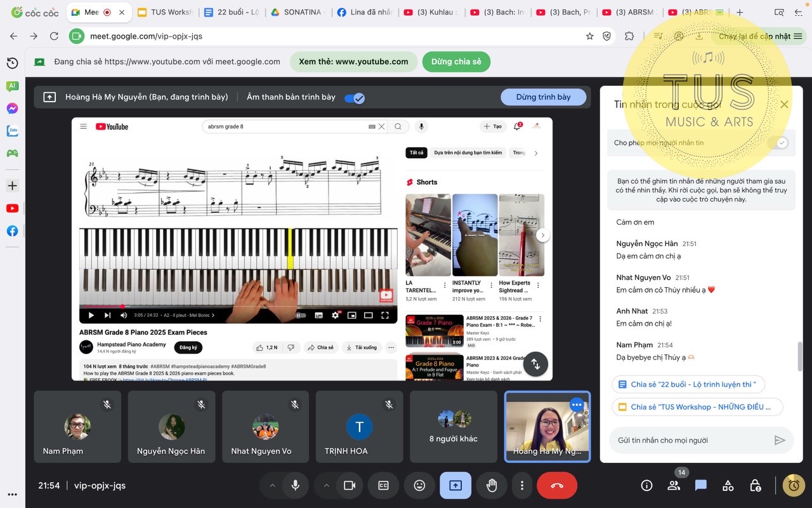Raise hand in the meeting

click(492, 485)
